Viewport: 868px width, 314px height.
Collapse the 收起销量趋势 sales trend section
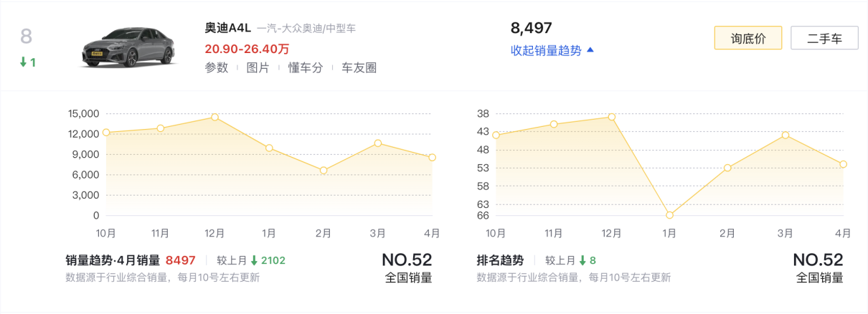point(546,50)
